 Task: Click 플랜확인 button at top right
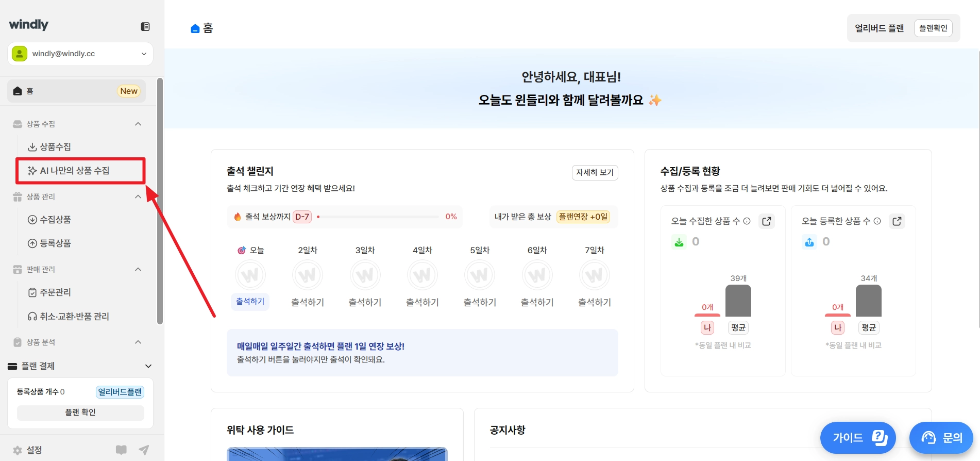[x=933, y=28]
